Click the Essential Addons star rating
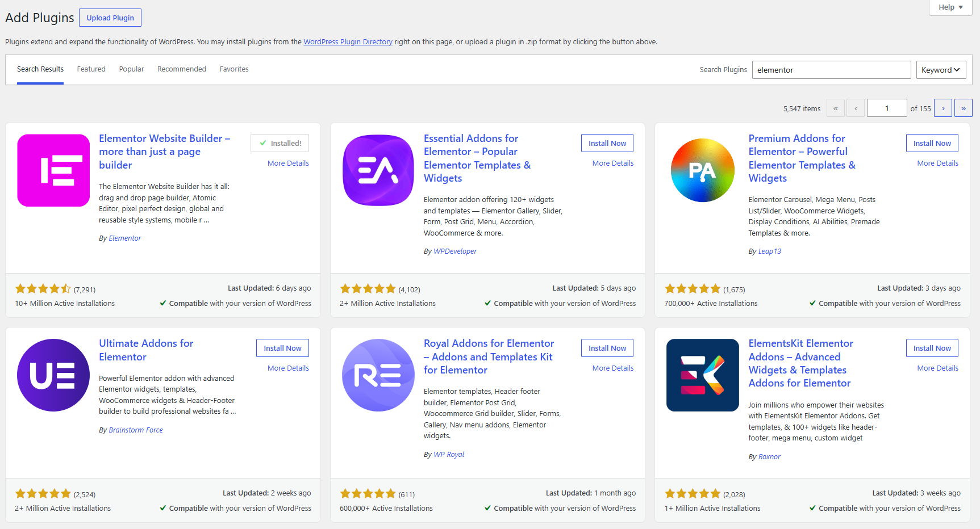Viewport: 980px width, 529px height. click(368, 288)
